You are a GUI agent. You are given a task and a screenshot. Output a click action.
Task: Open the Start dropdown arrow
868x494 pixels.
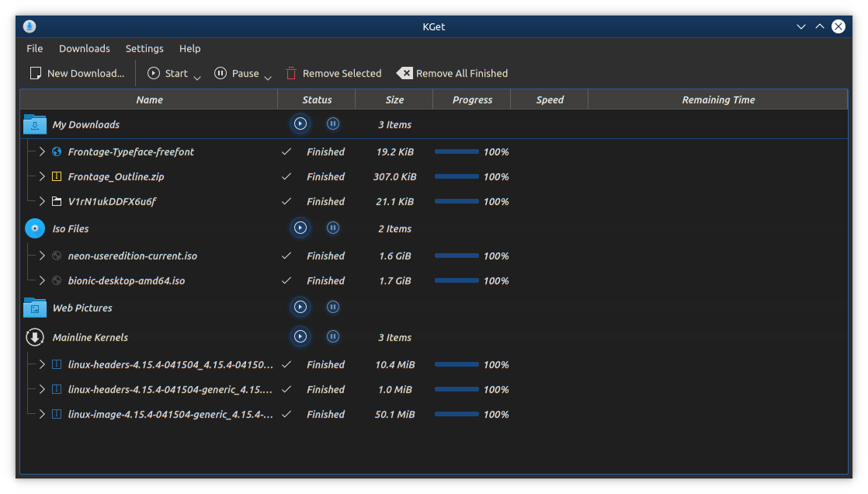[x=196, y=75]
